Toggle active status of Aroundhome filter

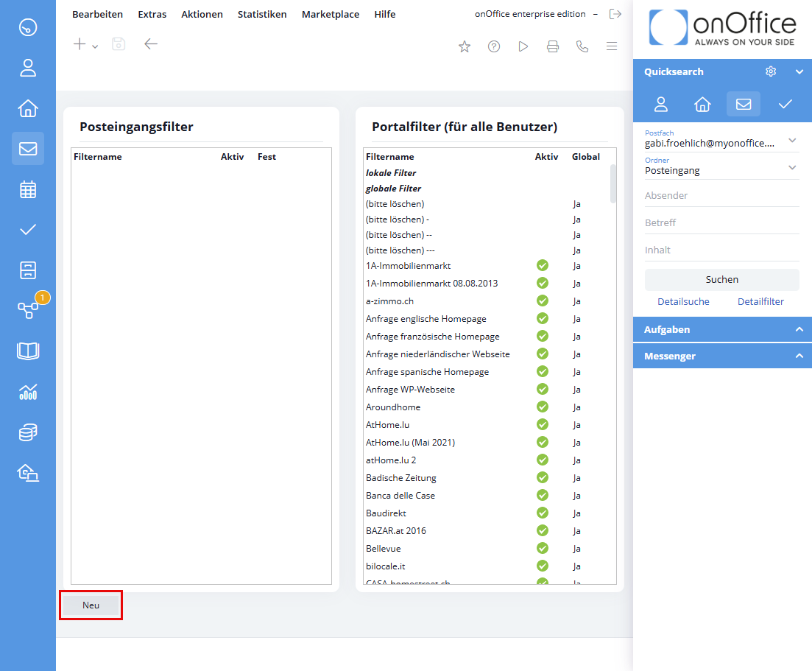tap(543, 407)
